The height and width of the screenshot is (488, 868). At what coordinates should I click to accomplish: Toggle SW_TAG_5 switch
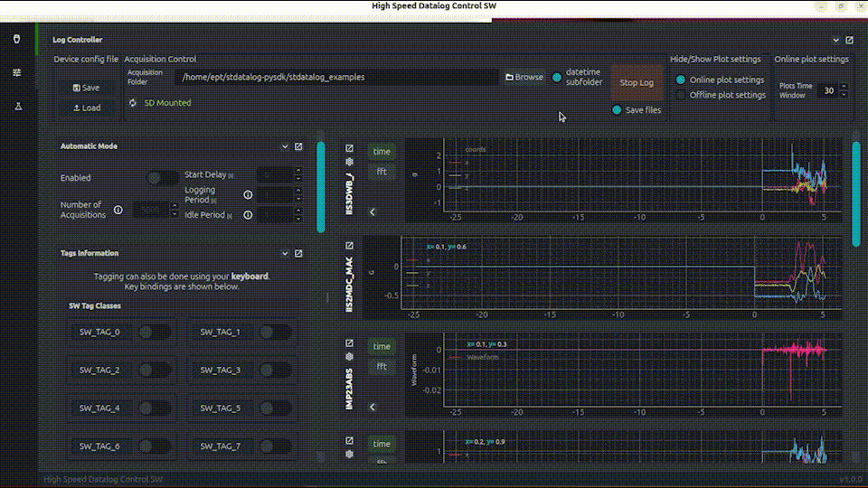(275, 408)
